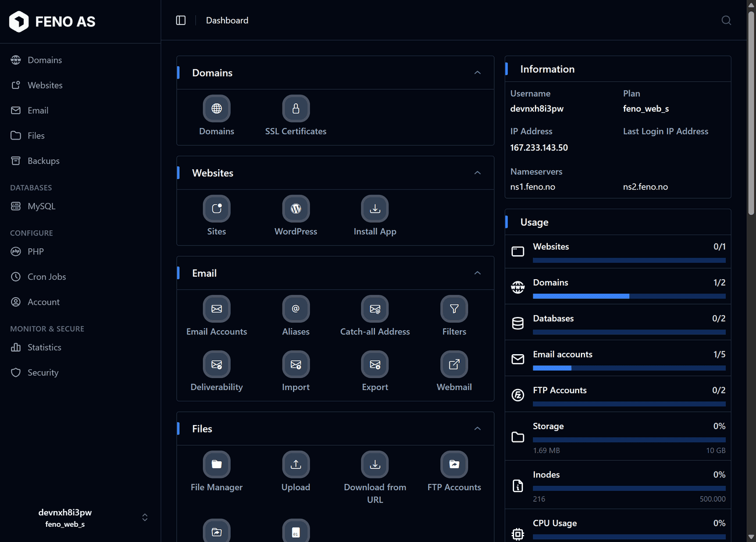
Task: Open Statistics in the sidebar
Action: pyautogui.click(x=80, y=348)
